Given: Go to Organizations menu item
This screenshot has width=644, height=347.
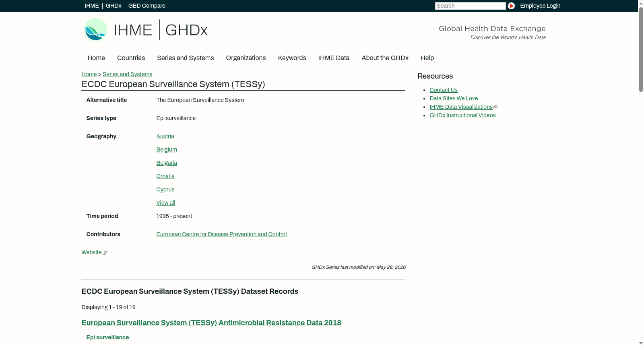Looking at the screenshot, I should click(246, 58).
